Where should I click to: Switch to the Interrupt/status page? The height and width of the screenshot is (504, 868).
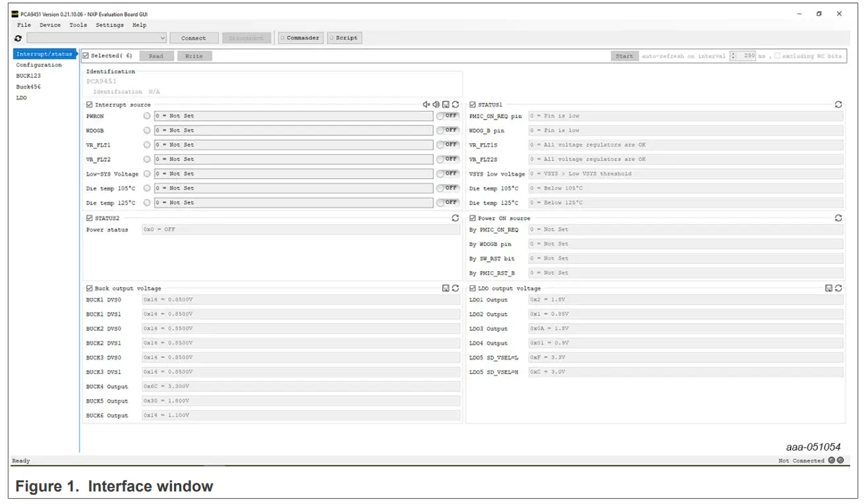(x=43, y=54)
